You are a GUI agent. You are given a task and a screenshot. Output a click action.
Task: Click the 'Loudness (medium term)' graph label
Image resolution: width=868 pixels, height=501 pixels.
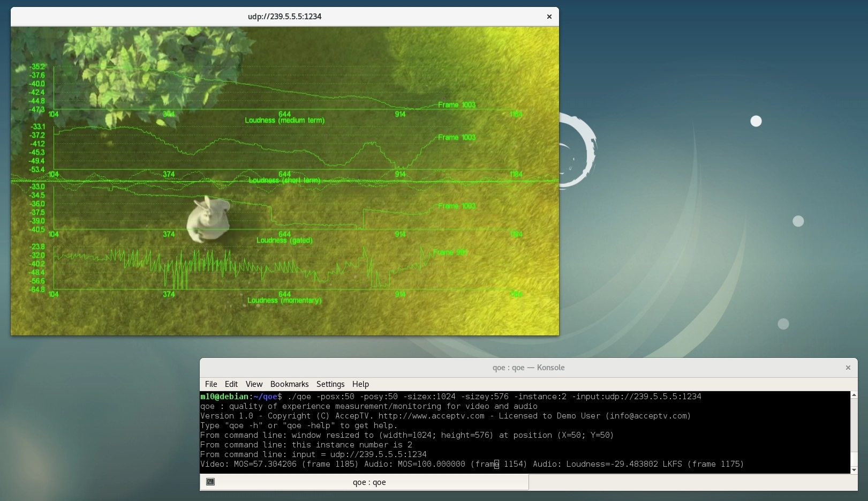[x=284, y=121]
